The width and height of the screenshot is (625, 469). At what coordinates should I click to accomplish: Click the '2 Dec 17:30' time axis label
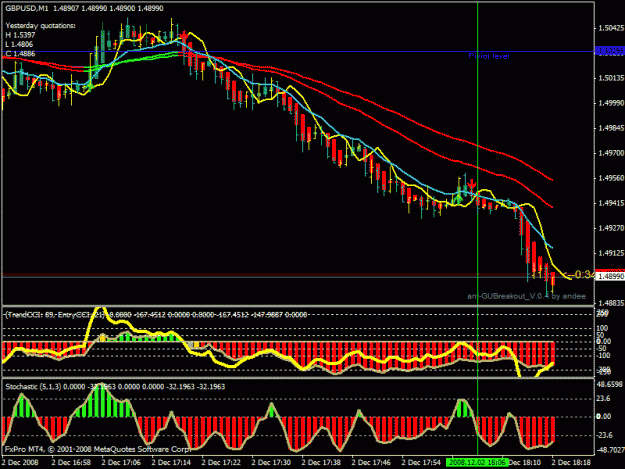click(271, 463)
